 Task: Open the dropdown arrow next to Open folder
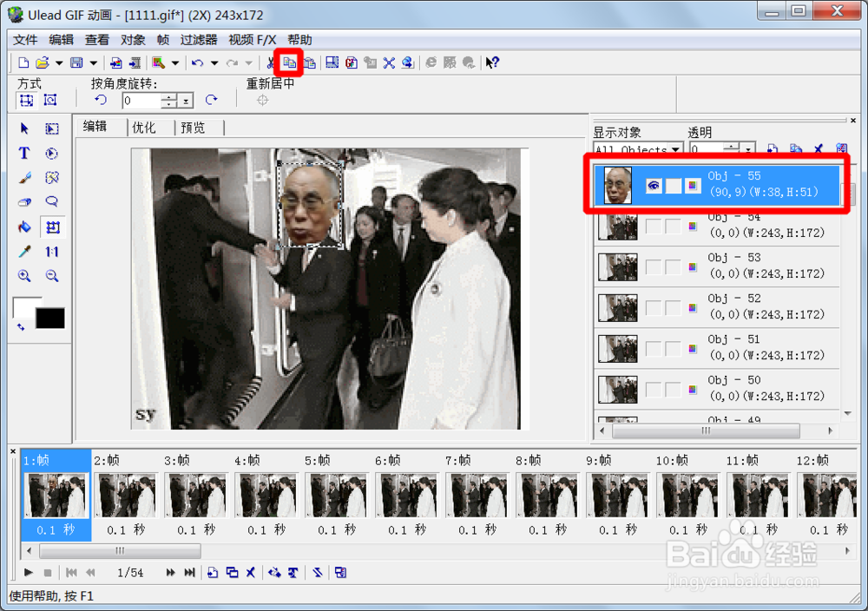point(59,63)
